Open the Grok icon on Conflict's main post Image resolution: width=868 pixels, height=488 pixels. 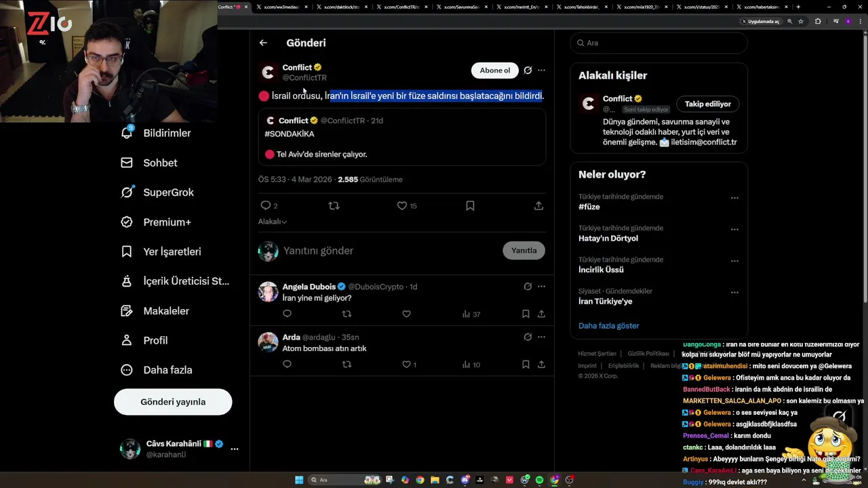(528, 70)
